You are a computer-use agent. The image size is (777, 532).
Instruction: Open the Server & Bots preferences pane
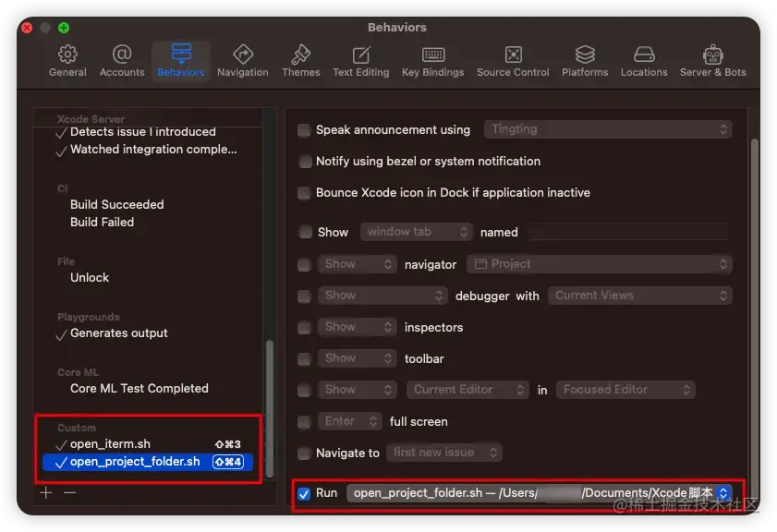click(712, 62)
